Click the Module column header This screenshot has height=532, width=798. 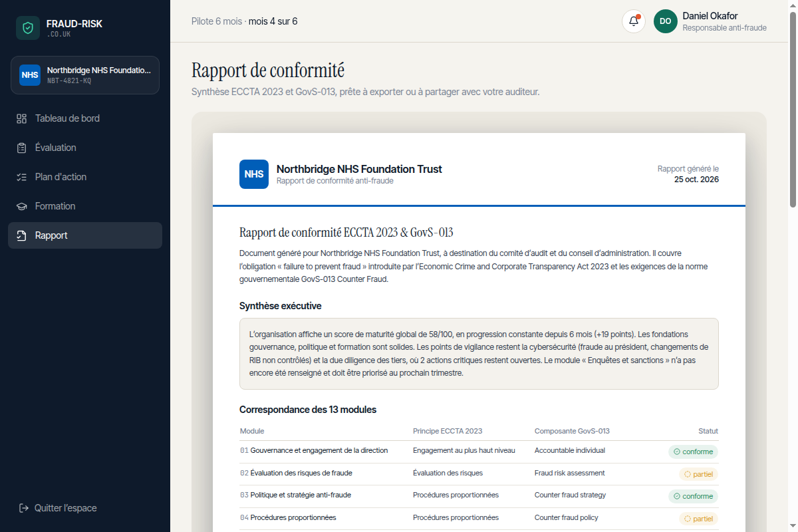[252, 431]
